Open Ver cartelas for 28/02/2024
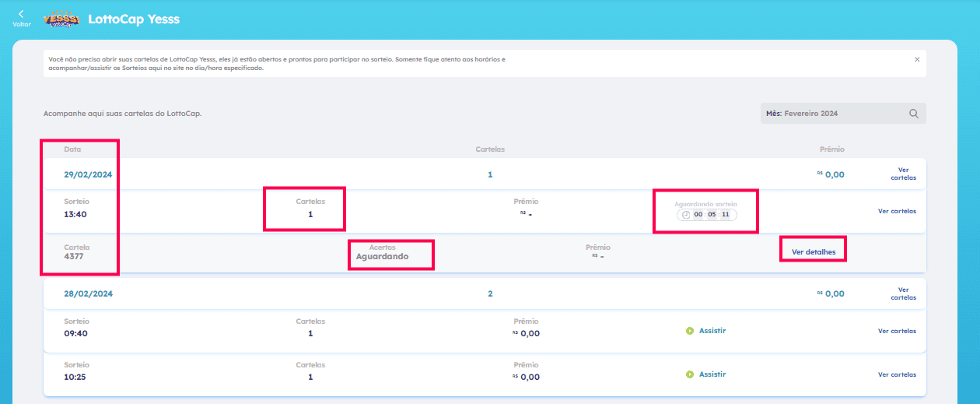 (x=903, y=293)
